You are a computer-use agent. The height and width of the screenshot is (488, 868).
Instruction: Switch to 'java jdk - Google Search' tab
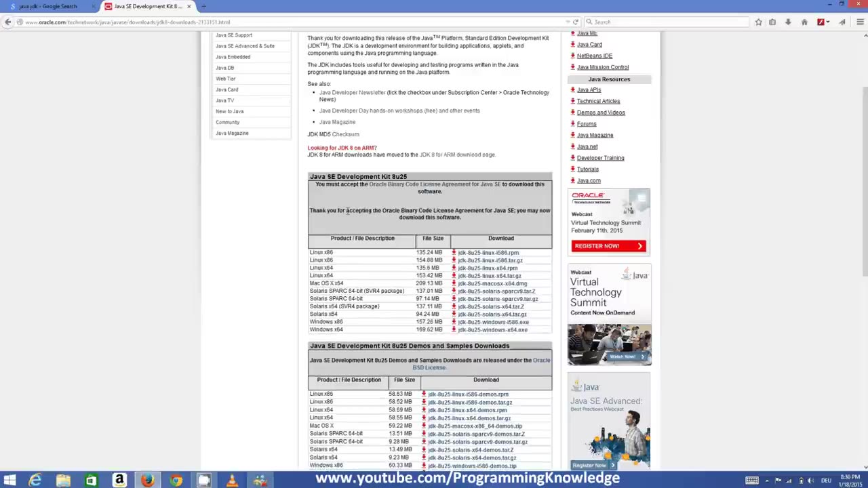click(49, 6)
